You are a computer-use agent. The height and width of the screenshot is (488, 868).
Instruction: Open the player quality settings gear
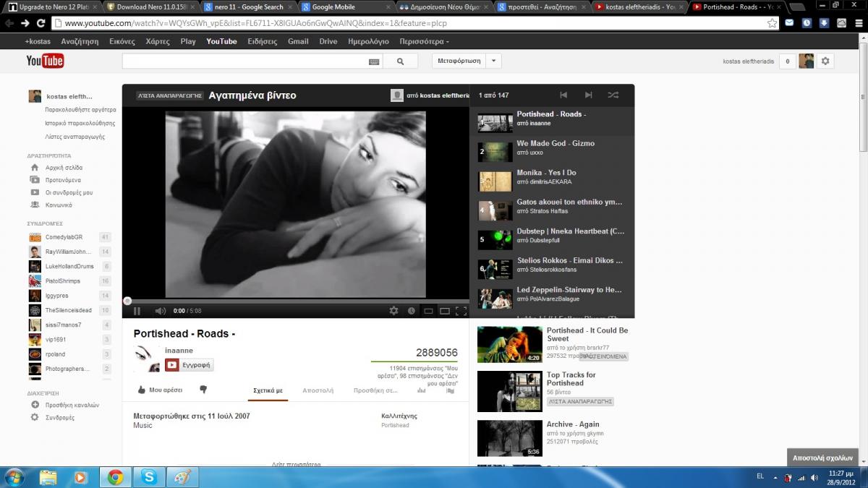coord(393,311)
